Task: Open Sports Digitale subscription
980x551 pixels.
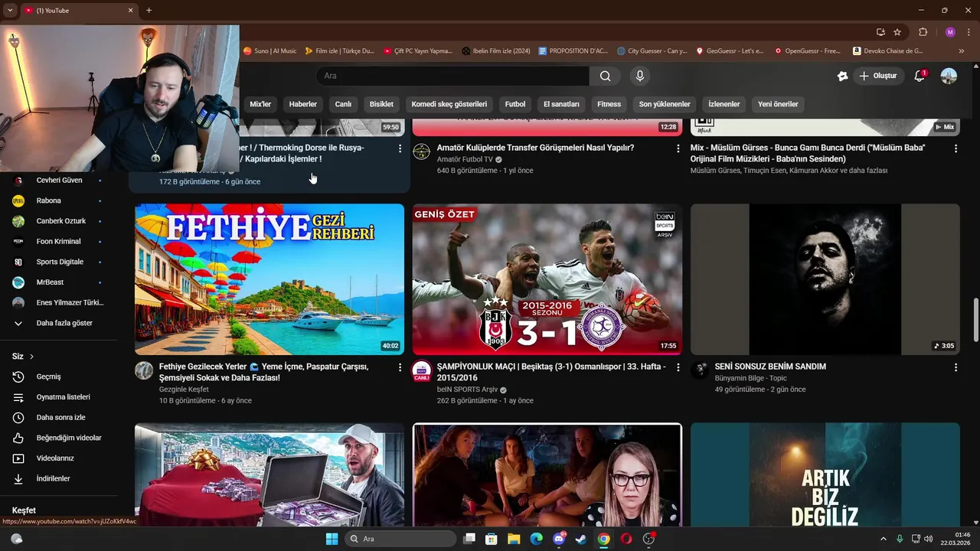Action: 58,262
